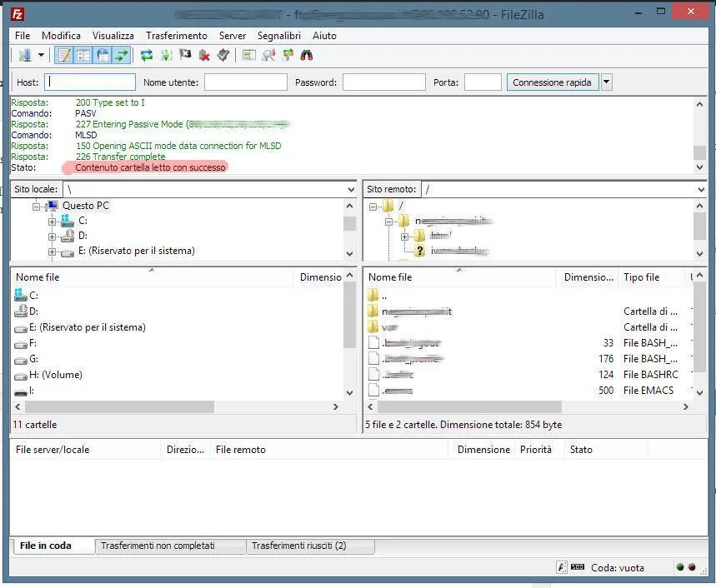Switch to the Trasferimenti riusciti tab
This screenshot has width=716, height=588.
coord(311,546)
